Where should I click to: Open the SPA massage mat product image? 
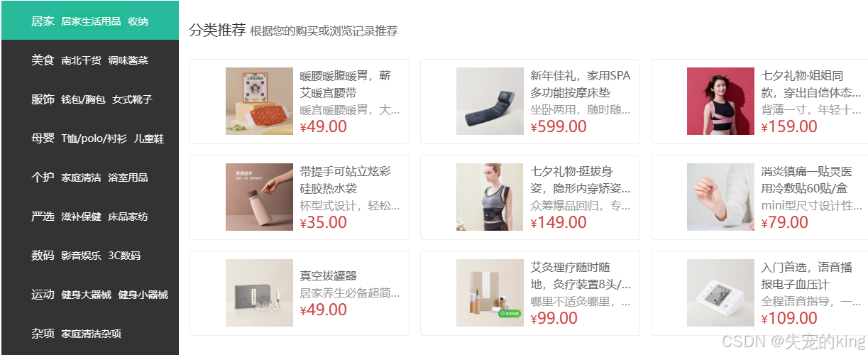coord(490,101)
